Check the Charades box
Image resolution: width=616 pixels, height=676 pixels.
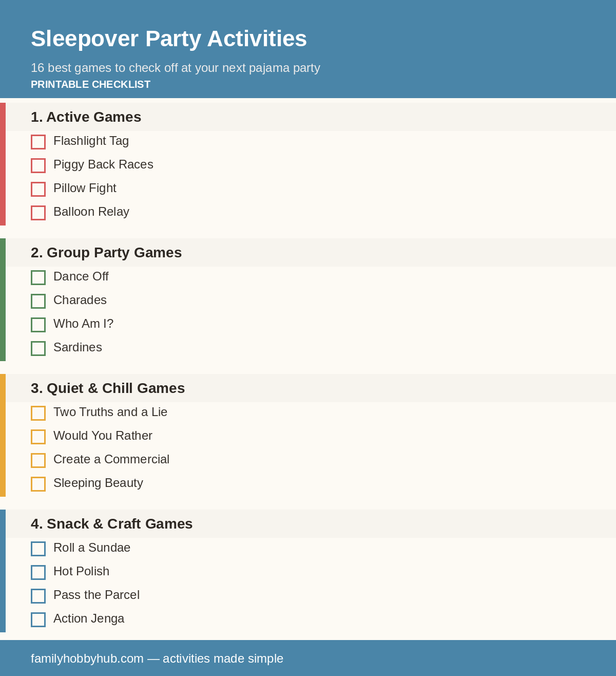click(38, 301)
